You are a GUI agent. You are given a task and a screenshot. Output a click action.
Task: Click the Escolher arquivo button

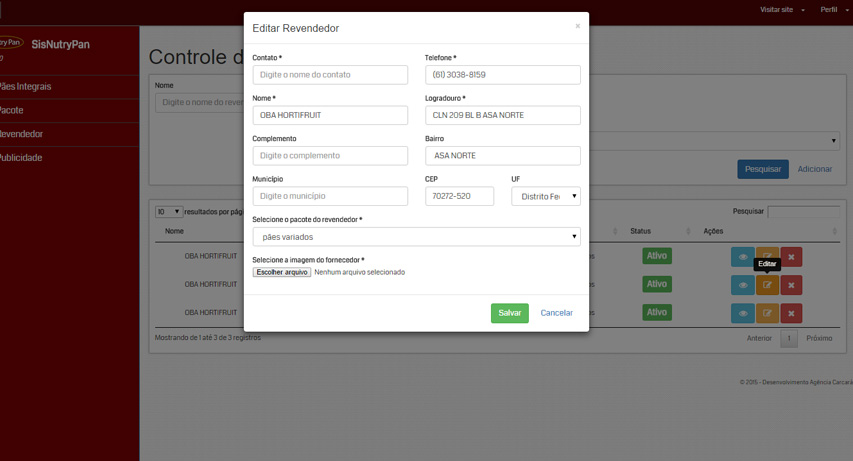[282, 272]
